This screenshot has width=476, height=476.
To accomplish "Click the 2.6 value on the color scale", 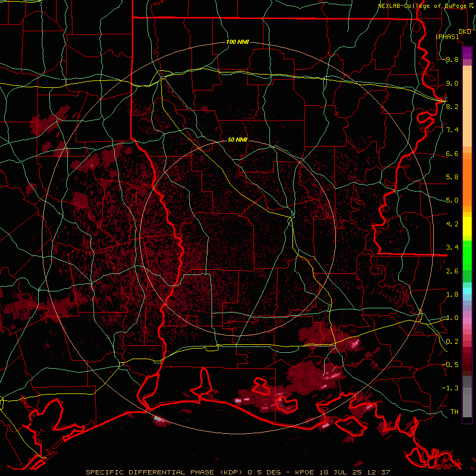I will coord(452,271).
